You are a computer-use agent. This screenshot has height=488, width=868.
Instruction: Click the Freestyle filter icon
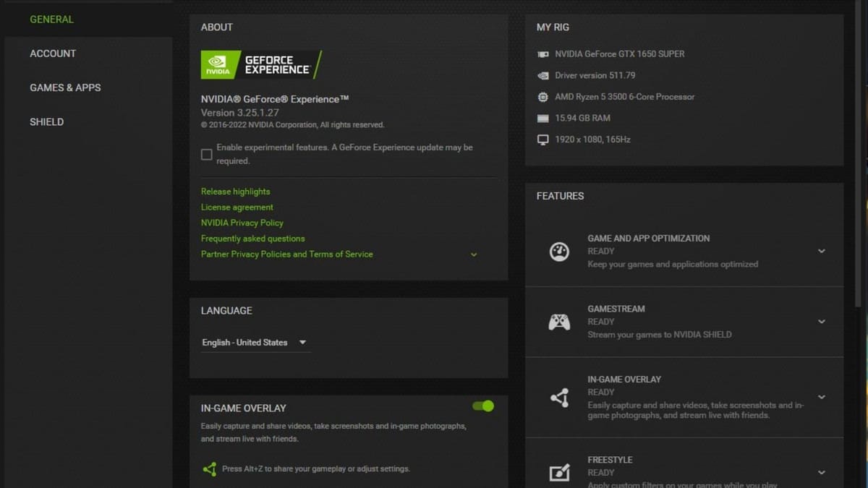[x=558, y=473]
